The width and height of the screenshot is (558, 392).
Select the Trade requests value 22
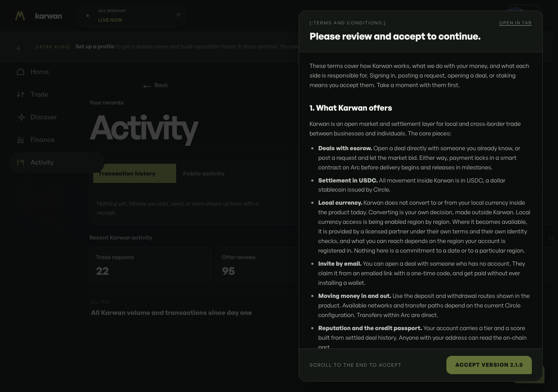click(x=102, y=271)
